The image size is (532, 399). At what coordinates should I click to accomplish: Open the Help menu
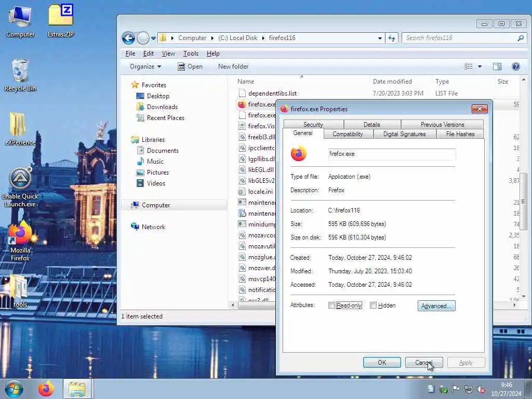(213, 54)
